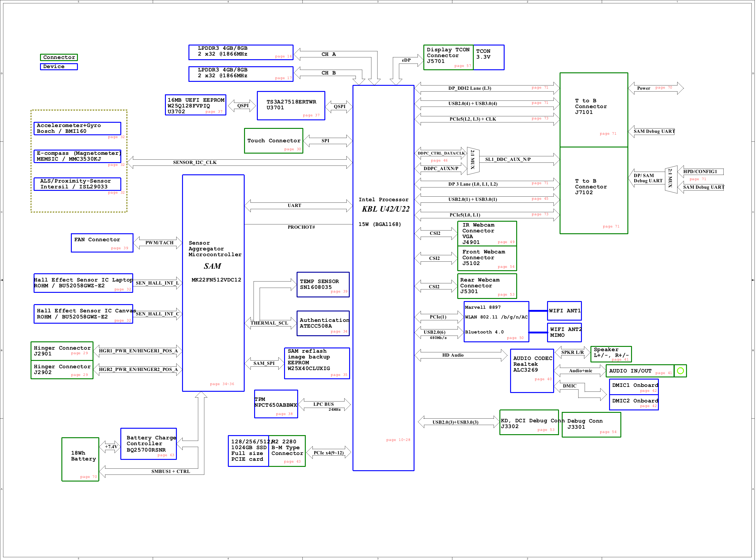Click the QSPI arrow beside UEFI EEPROM
This screenshot has width=756, height=560.
(x=242, y=106)
